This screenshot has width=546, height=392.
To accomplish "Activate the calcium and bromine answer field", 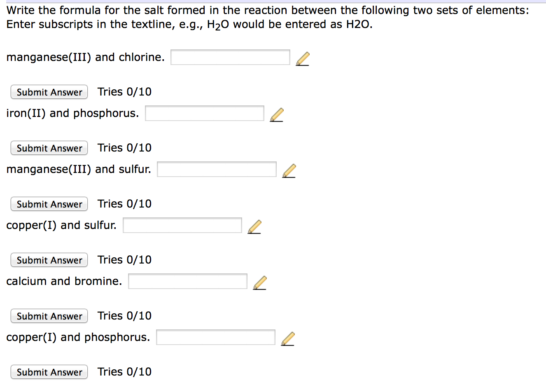I will point(187,281).
